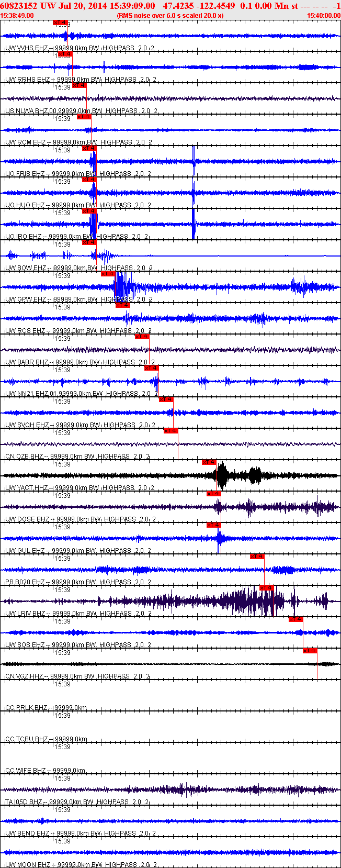Click the coordinates 47.4235 -122.4549 in header
Screen dimensions: 341x868
click(x=199, y=6)
